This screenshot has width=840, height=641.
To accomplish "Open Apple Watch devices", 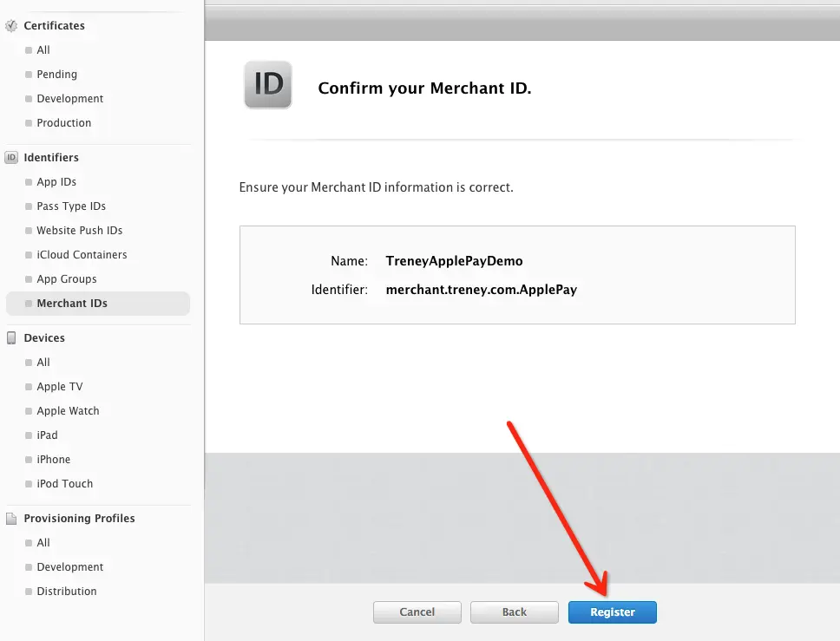I will 68,411.
